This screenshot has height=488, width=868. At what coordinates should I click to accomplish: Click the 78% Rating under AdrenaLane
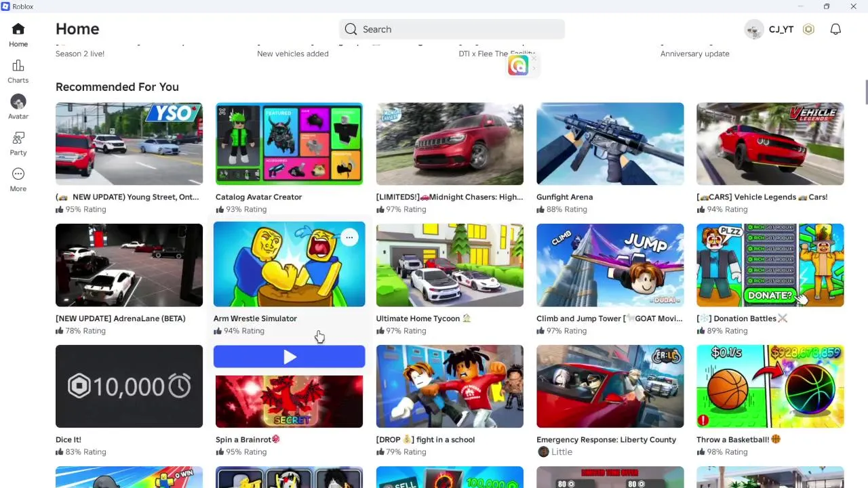coord(81,331)
